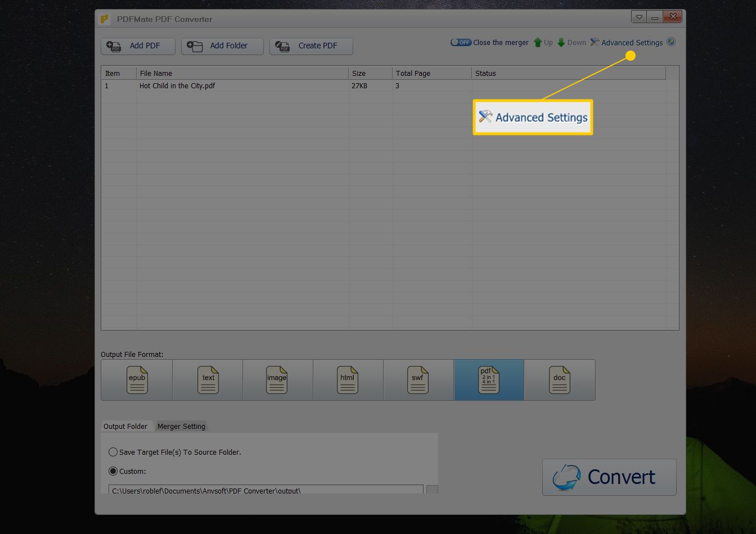Start conversion with the Convert button
This screenshot has width=756, height=534.
click(609, 477)
